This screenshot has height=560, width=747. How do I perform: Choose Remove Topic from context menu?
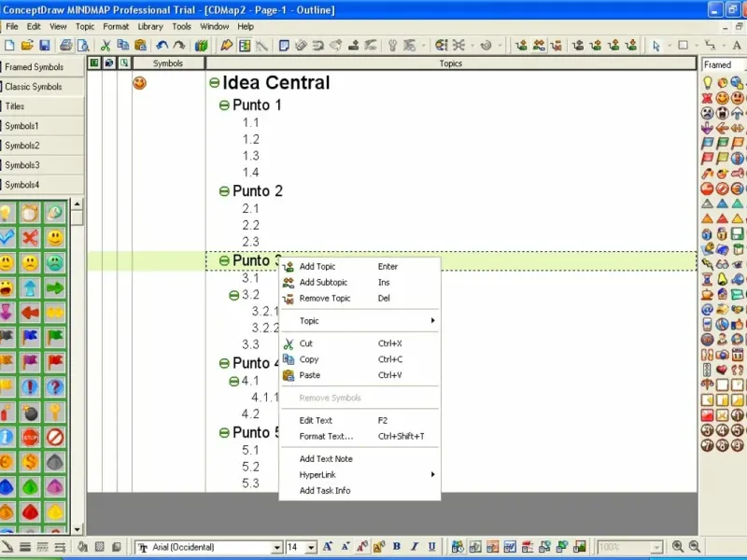[x=359, y=299]
